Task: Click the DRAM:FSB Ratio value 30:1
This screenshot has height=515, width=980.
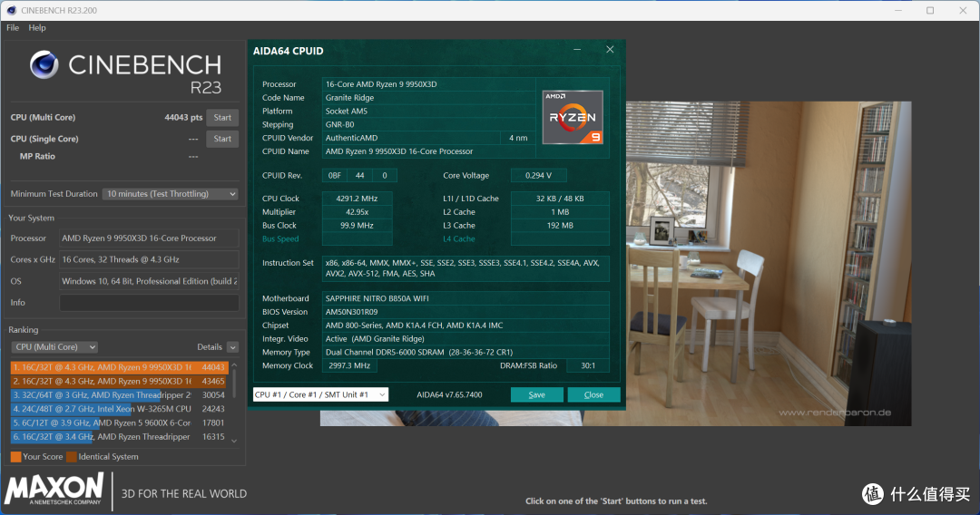Action: click(588, 365)
